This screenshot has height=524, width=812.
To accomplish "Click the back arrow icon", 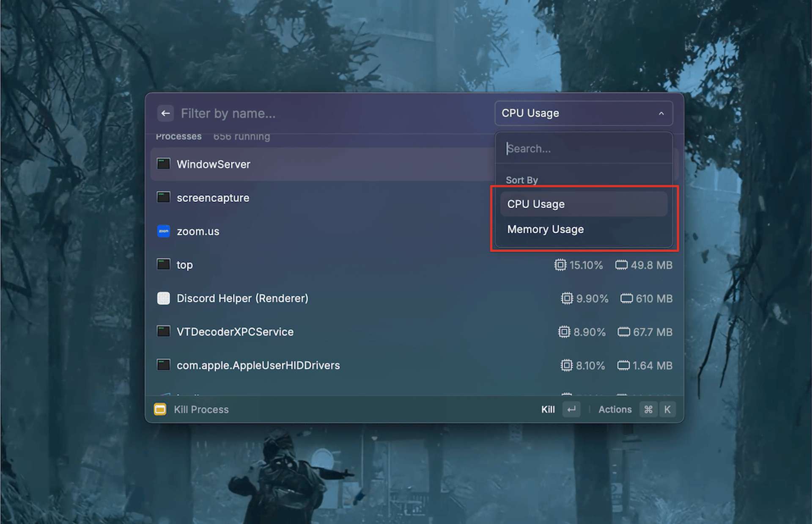I will click(x=165, y=113).
